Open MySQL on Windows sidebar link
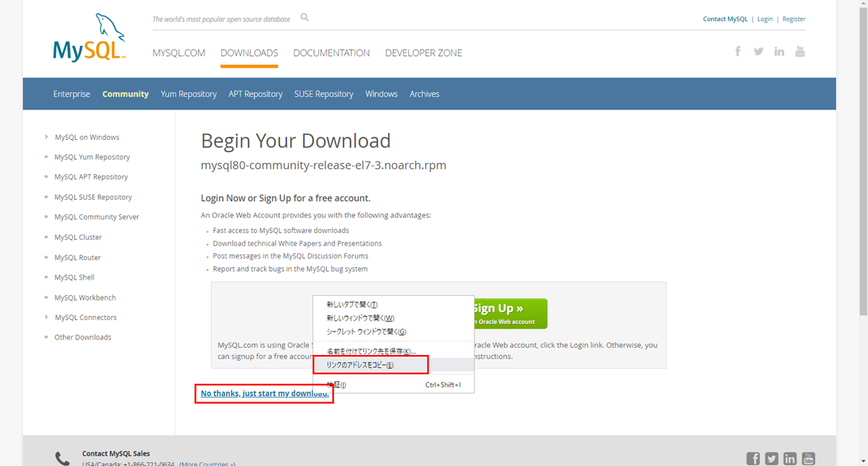This screenshot has width=868, height=466. tap(87, 137)
